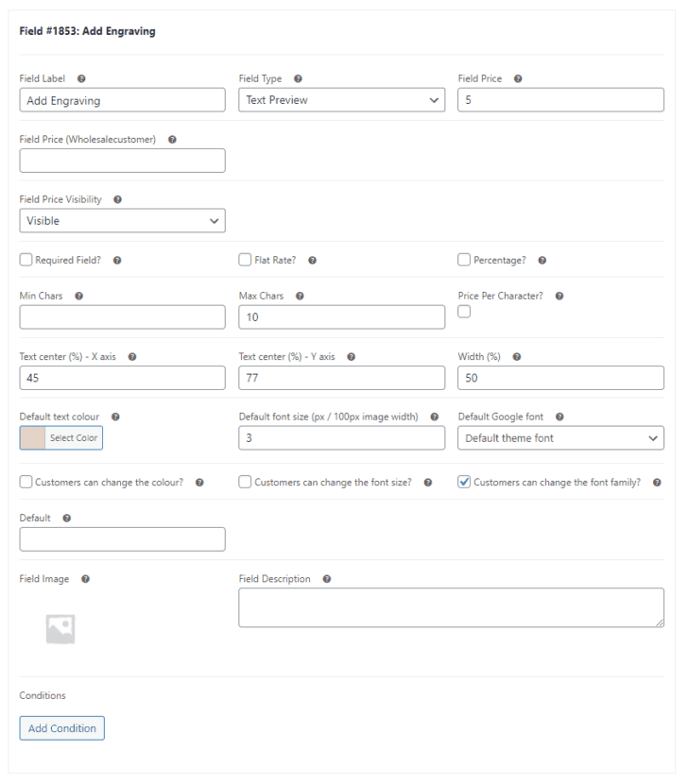Click the Add Condition button

click(61, 728)
